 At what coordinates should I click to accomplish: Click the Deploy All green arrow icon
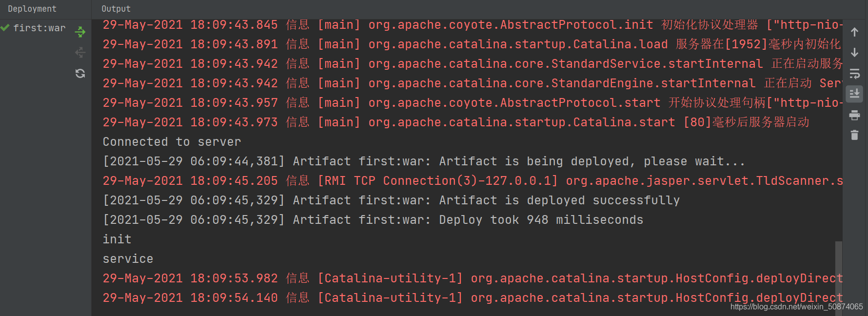(80, 32)
